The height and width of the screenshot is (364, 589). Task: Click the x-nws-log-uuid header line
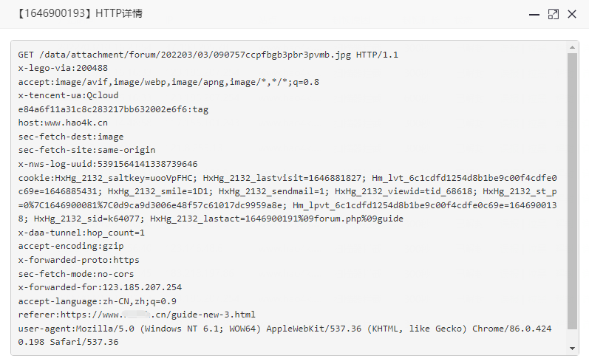108,164
